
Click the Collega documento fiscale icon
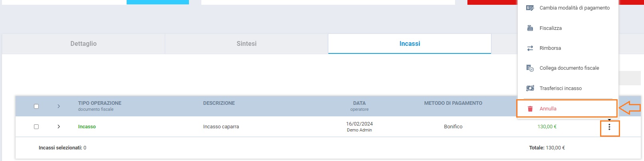click(x=530, y=68)
